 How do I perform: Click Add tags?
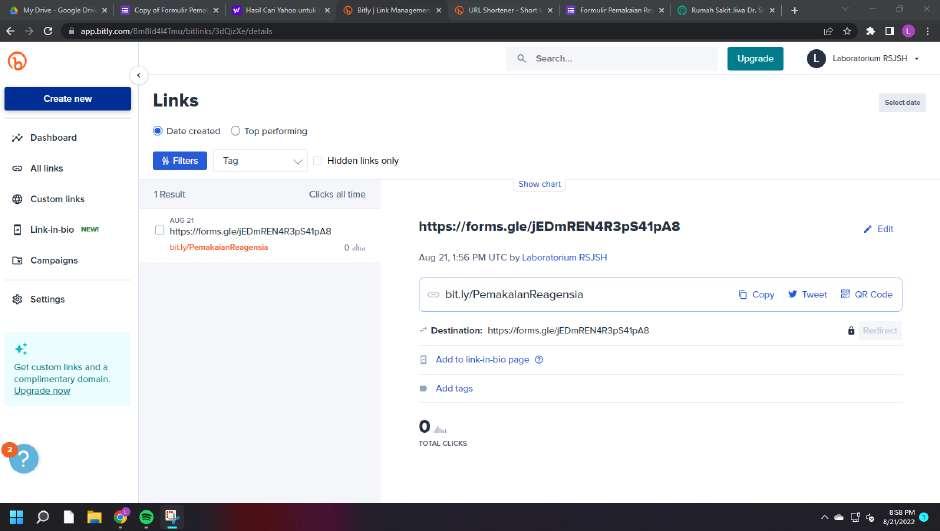click(x=454, y=388)
